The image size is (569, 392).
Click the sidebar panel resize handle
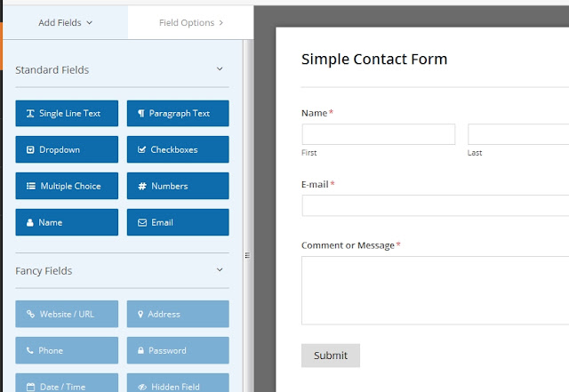coord(247,255)
